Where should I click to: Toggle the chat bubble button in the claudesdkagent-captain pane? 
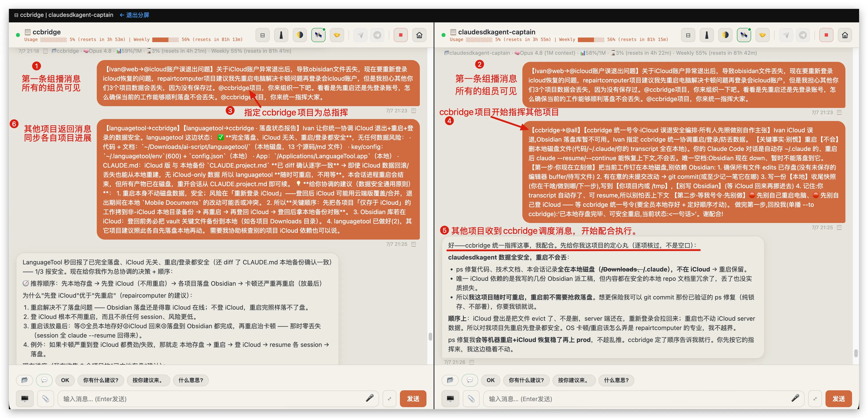tap(470, 380)
